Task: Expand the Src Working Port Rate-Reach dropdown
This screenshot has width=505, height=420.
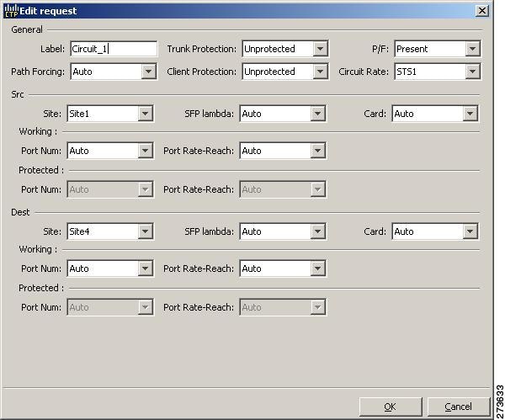Action: (x=283, y=151)
